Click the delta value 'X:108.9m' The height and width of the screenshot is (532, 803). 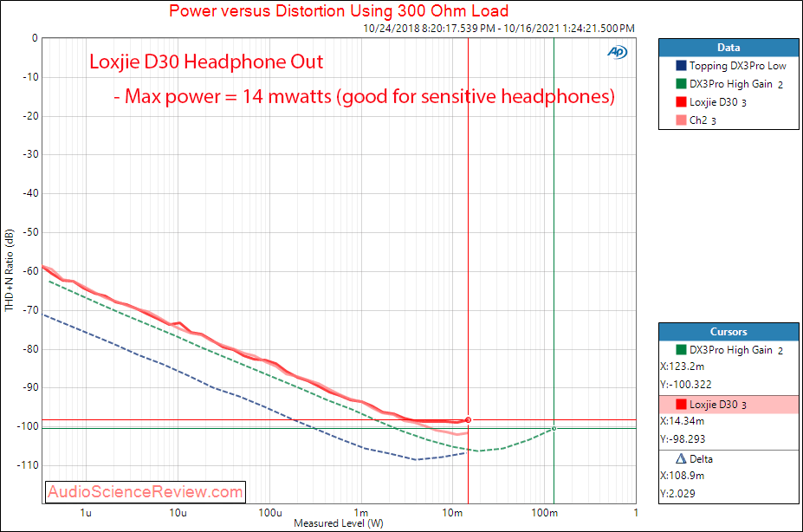click(x=682, y=476)
